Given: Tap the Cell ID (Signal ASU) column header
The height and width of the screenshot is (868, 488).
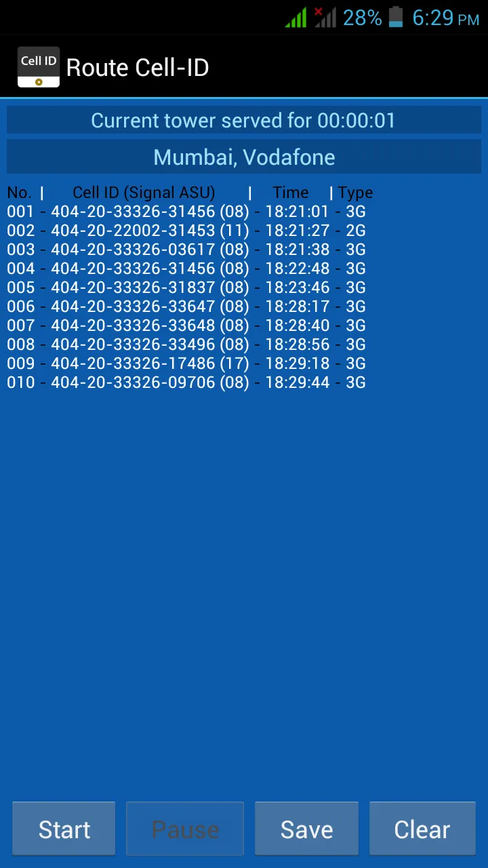Looking at the screenshot, I should coord(144,193).
